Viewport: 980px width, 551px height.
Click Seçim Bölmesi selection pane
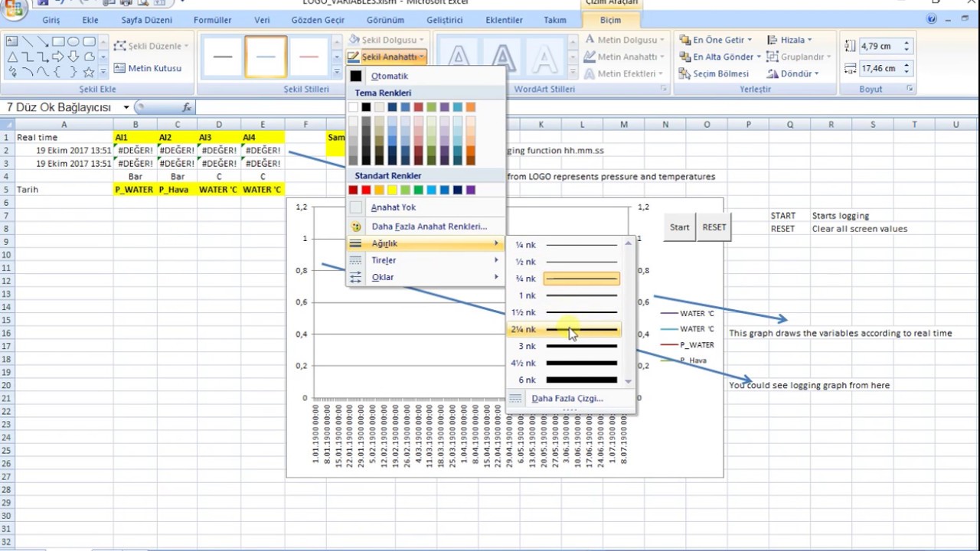(714, 73)
